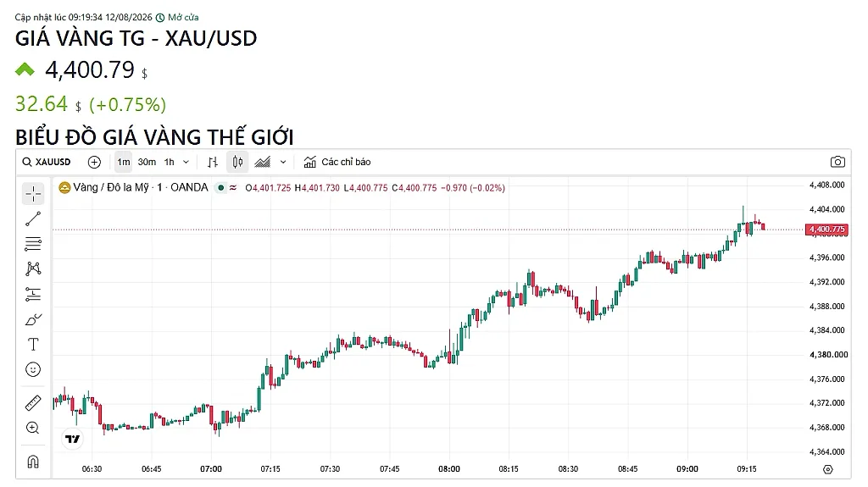The width and height of the screenshot is (868, 487).
Task: Select the trend line drawing tool
Action: point(33,219)
